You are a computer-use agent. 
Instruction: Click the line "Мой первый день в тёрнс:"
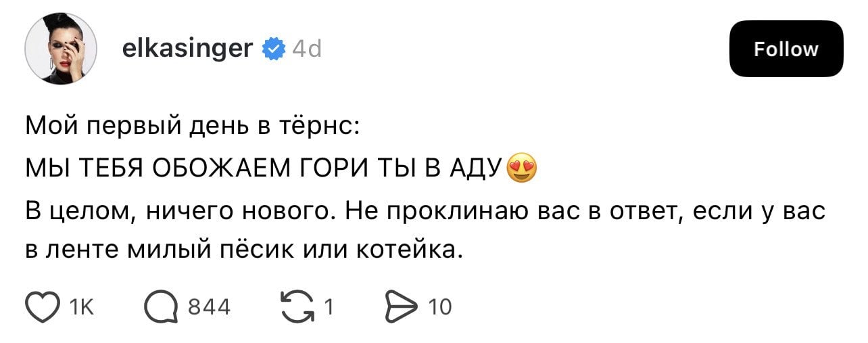[193, 127]
